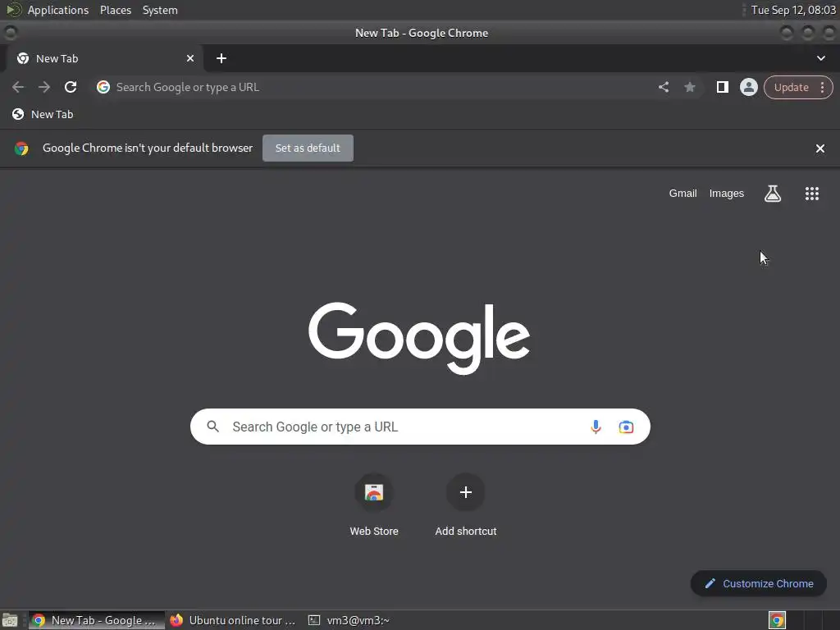
Task: Open Chrome's three-dot menu
Action: [x=822, y=87]
